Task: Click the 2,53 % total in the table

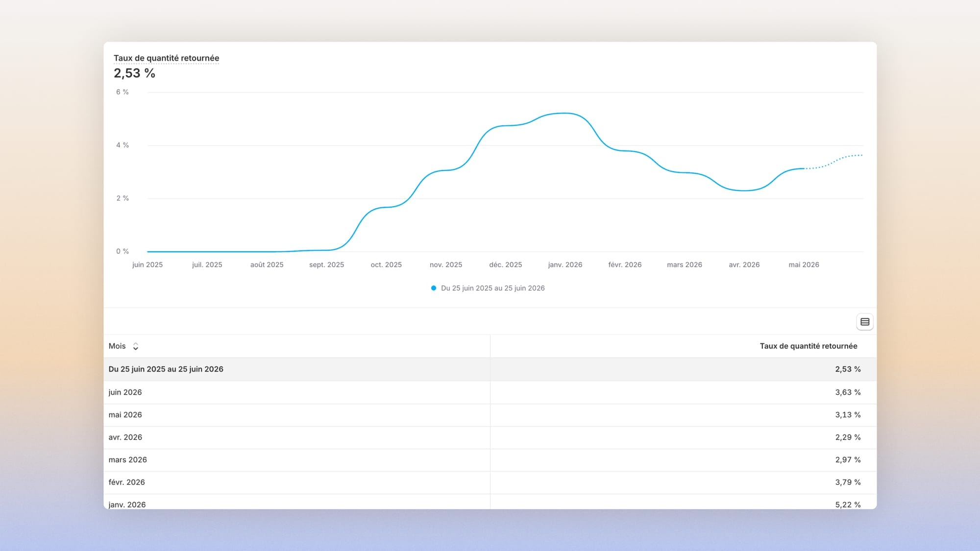Action: coord(848,369)
